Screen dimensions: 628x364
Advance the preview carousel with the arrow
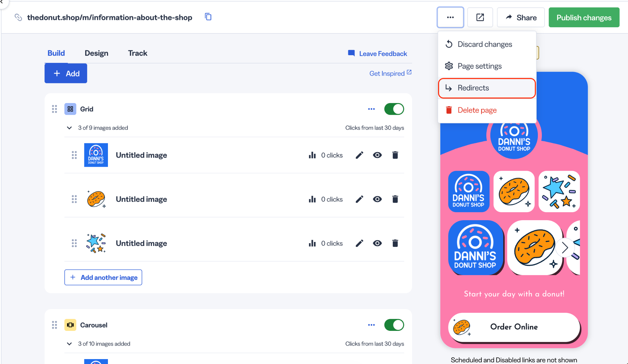pos(565,248)
